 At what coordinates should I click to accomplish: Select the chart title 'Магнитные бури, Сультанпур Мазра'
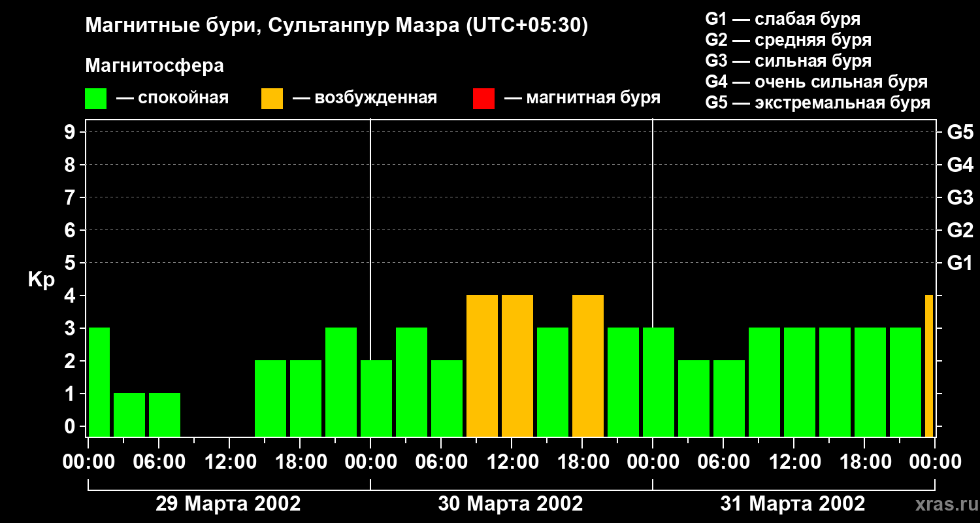pyautogui.click(x=271, y=25)
